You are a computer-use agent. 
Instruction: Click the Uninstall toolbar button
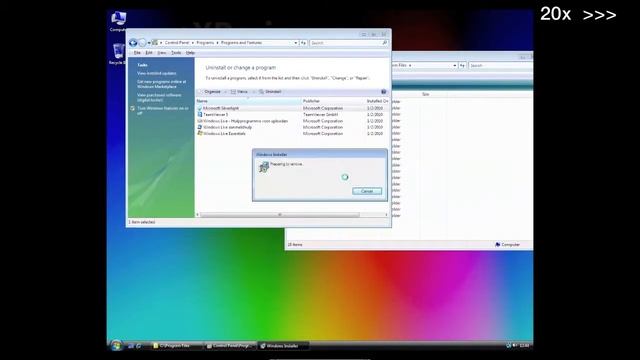point(270,92)
